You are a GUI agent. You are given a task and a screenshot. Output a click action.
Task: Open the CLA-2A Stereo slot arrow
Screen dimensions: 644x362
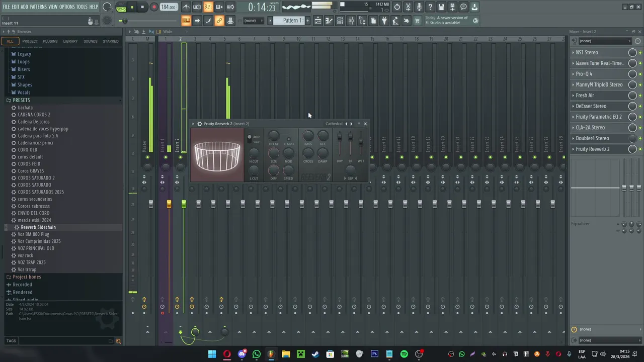pos(573,128)
